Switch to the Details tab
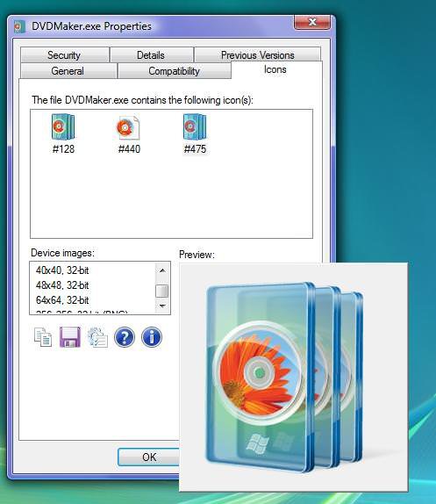Image resolution: width=436 pixels, height=504 pixels. [151, 55]
